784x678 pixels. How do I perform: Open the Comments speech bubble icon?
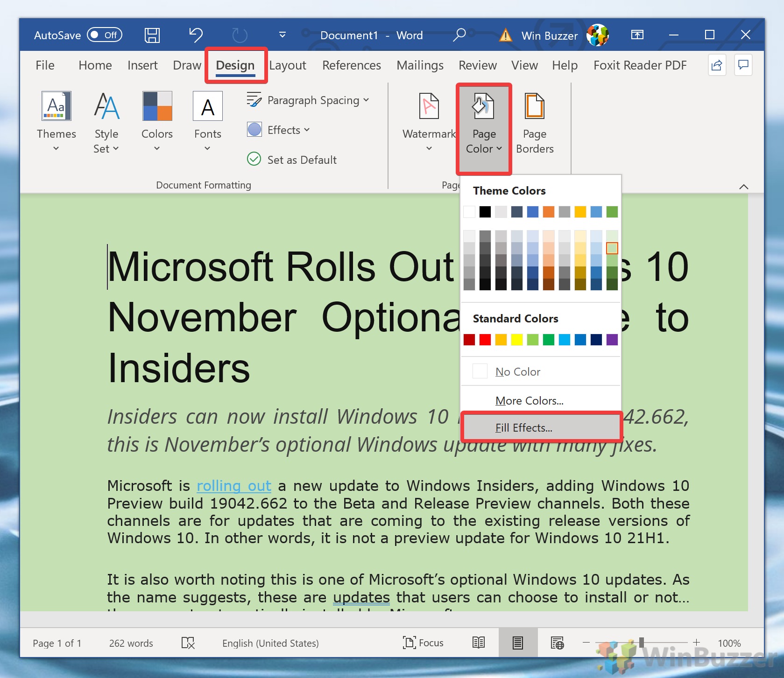743,65
